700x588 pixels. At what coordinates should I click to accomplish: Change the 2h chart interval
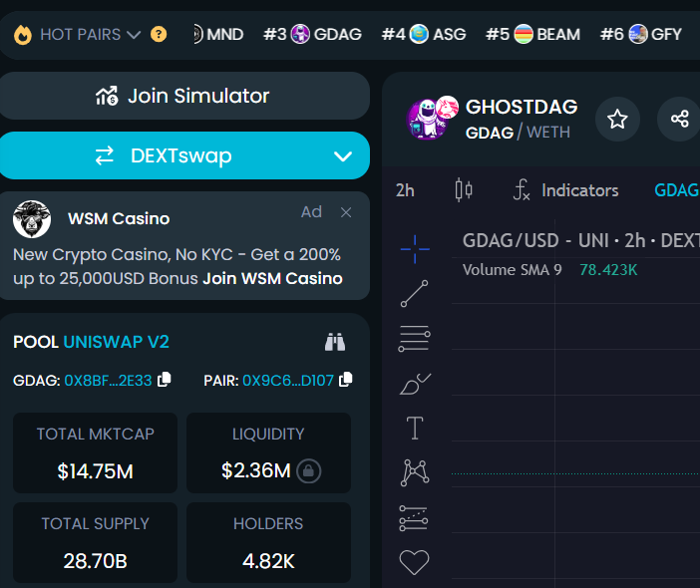[x=405, y=190]
